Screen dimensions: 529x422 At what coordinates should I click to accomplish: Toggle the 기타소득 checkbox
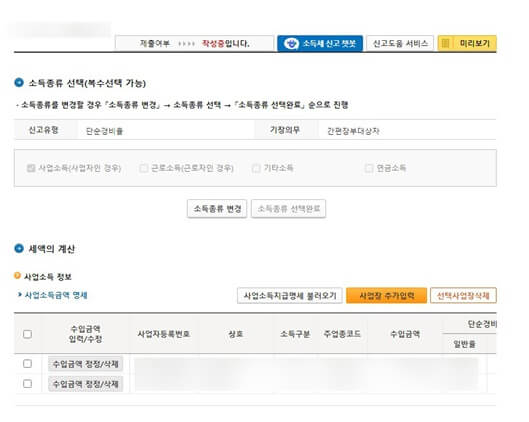point(256,168)
